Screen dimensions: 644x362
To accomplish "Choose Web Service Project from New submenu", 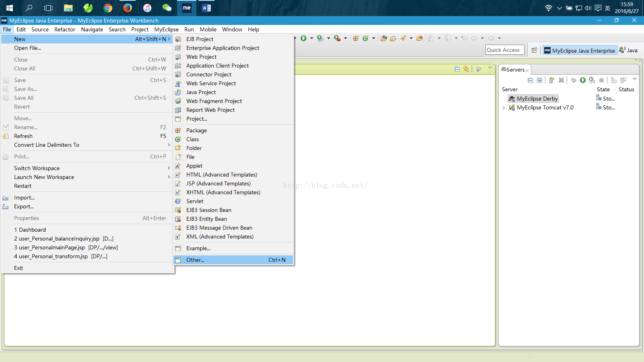I will pyautogui.click(x=233, y=83).
